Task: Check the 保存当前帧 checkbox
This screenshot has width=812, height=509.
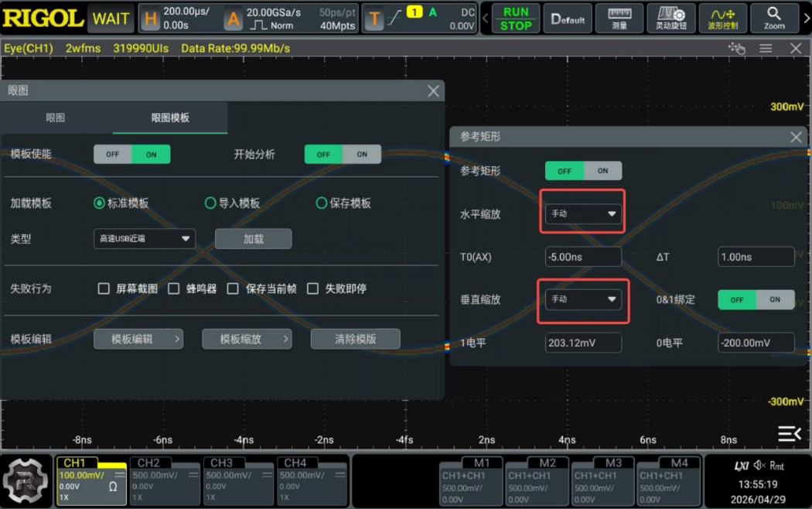Action: tap(233, 289)
